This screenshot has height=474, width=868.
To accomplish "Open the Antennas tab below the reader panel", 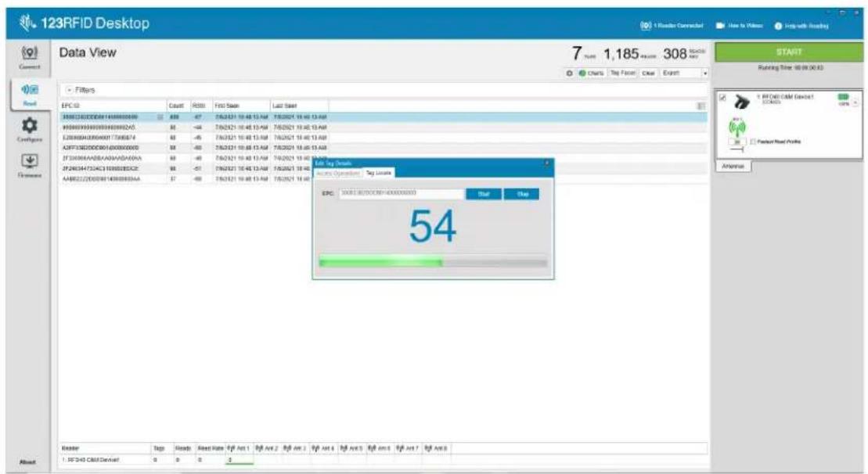I will tap(733, 166).
